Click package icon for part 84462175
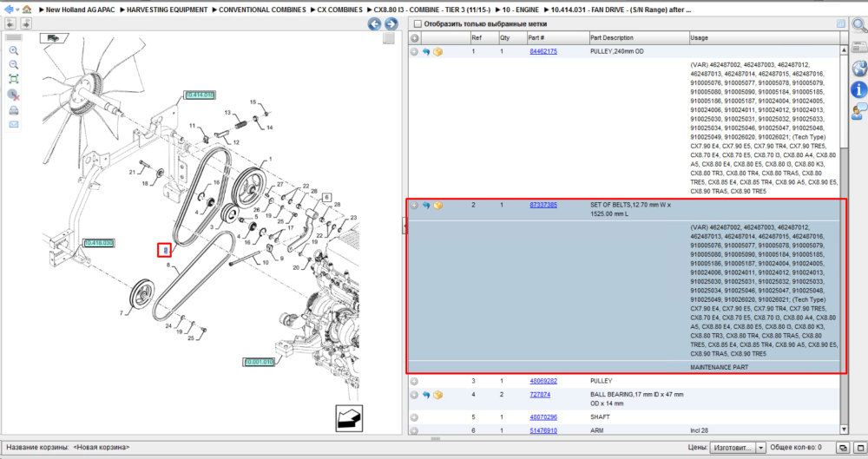The width and height of the screenshot is (868, 459). pyautogui.click(x=437, y=51)
